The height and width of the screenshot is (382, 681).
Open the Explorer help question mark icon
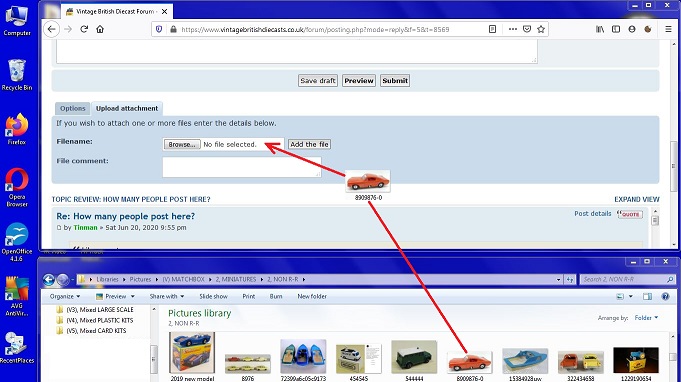click(x=665, y=296)
